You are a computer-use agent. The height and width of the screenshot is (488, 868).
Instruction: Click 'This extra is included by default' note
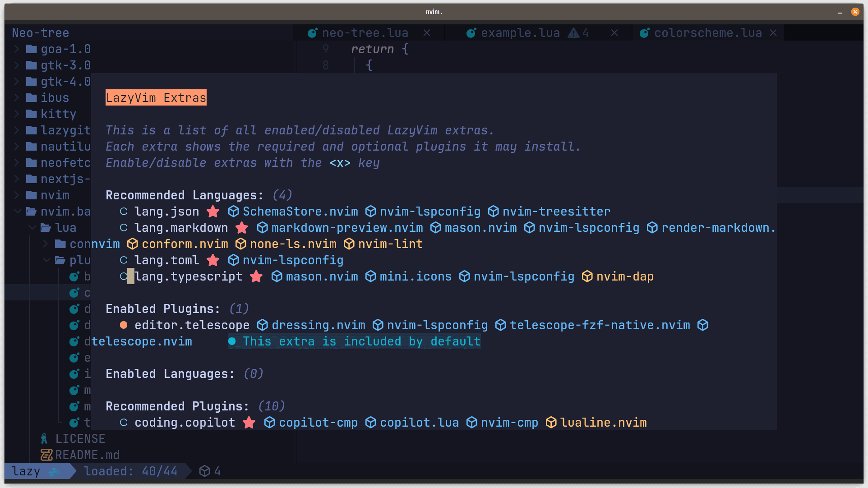355,341
